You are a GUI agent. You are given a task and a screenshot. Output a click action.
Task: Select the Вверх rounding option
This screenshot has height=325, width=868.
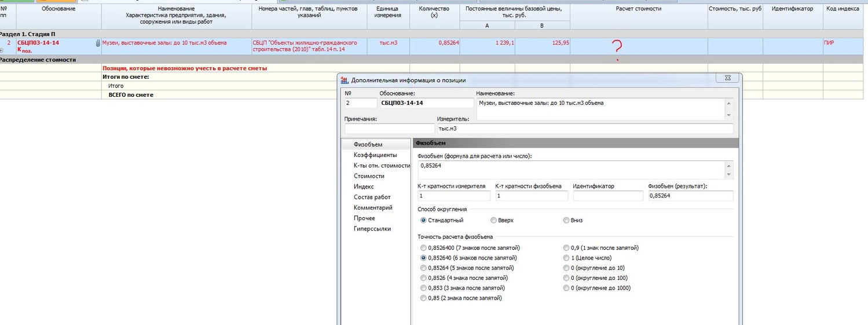tap(493, 220)
